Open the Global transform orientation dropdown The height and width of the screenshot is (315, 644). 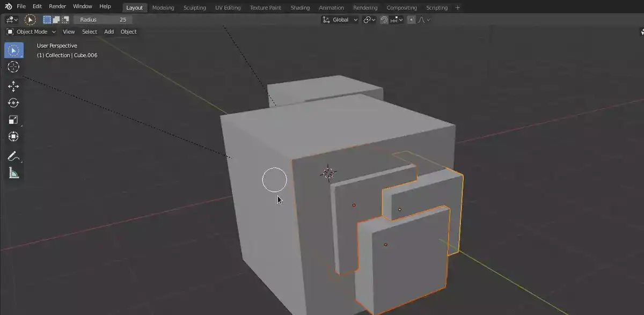[x=340, y=20]
